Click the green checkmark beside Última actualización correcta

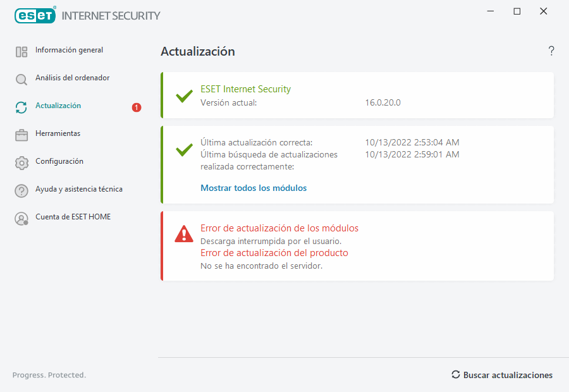pos(183,150)
